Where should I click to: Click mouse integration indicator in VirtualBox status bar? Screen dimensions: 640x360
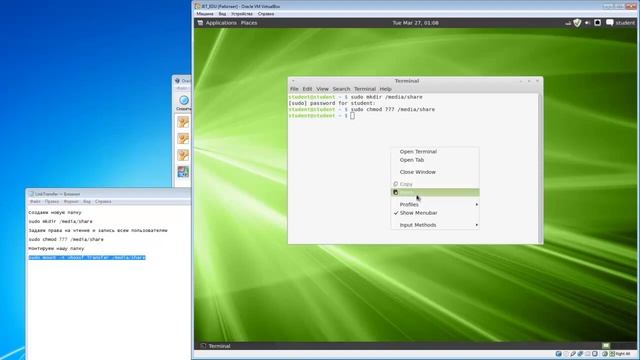[x=605, y=354]
